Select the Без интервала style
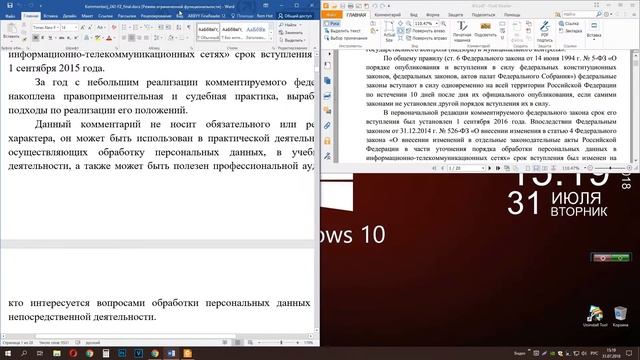This screenshot has height=360, width=640. pos(232,32)
